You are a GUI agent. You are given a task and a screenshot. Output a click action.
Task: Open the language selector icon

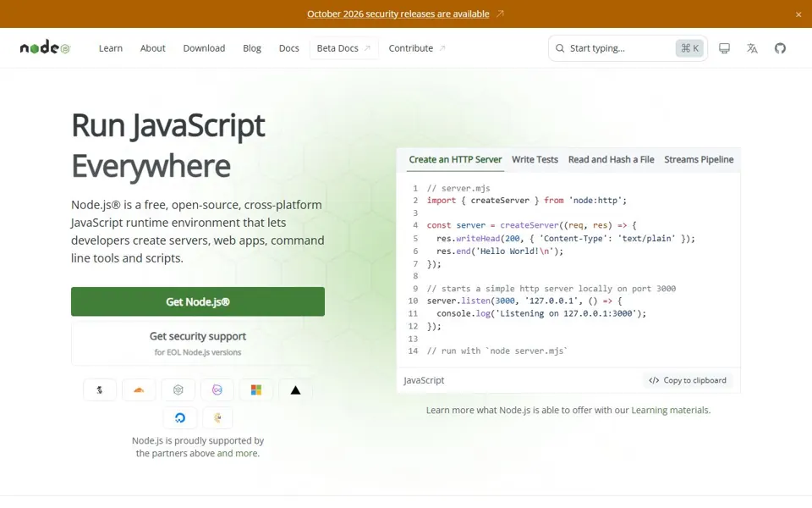(752, 48)
